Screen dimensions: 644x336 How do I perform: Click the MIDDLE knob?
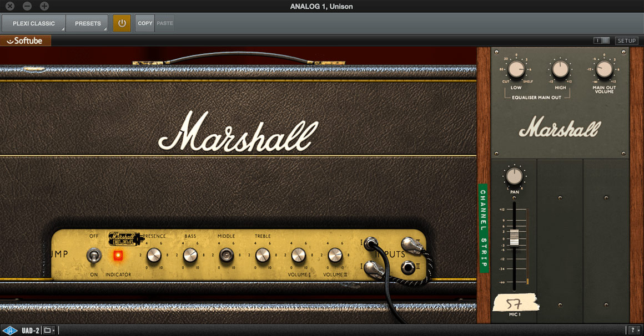click(x=227, y=255)
